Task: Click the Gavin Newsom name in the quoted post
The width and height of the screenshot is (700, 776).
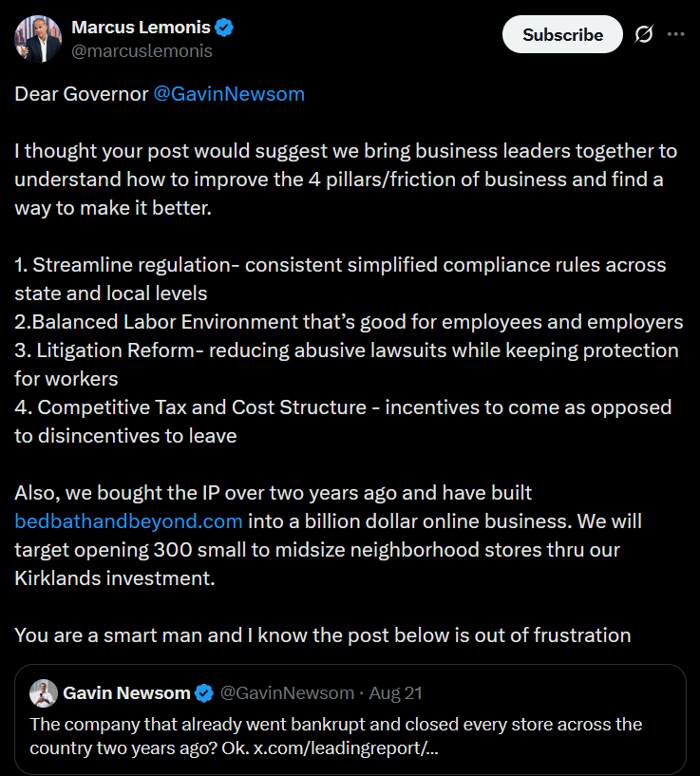Action: (x=126, y=693)
